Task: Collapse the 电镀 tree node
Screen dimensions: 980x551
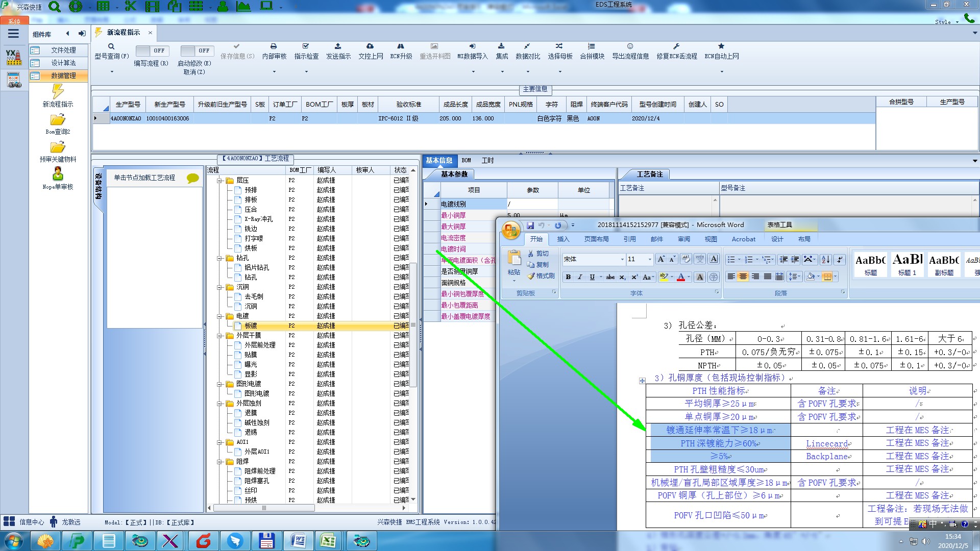Action: coord(220,316)
